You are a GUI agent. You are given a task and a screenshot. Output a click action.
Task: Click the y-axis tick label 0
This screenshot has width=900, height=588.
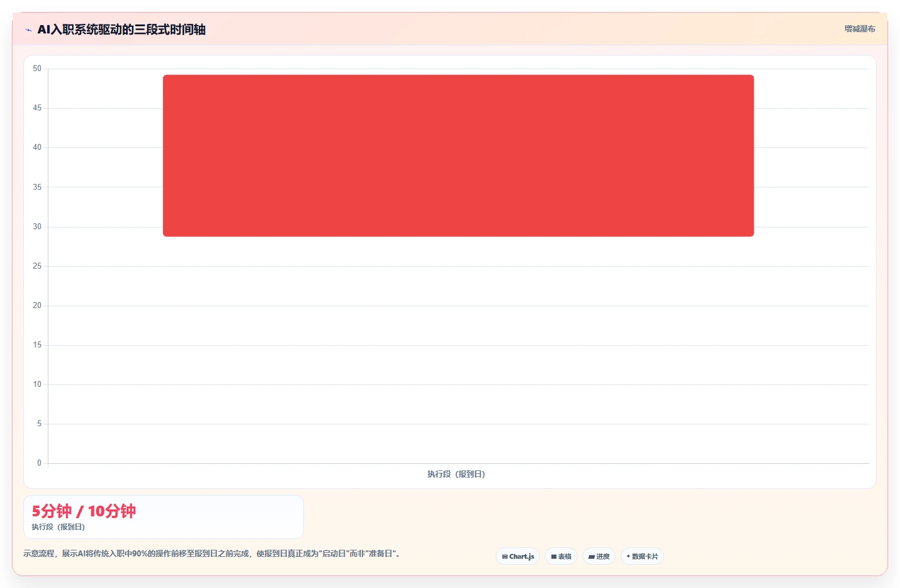(x=39, y=463)
